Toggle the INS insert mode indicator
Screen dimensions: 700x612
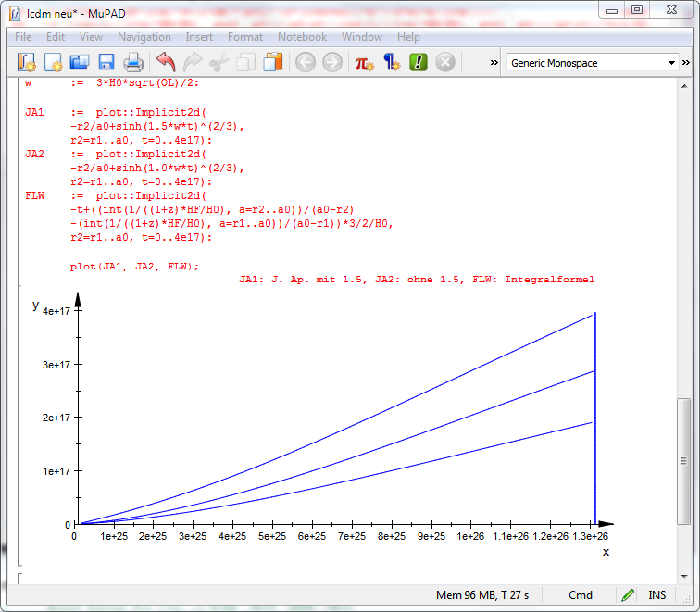click(656, 595)
